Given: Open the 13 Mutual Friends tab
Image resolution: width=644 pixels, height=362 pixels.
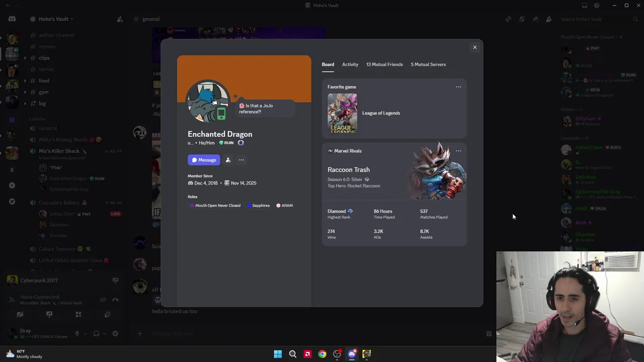Looking at the screenshot, I should coord(384,64).
